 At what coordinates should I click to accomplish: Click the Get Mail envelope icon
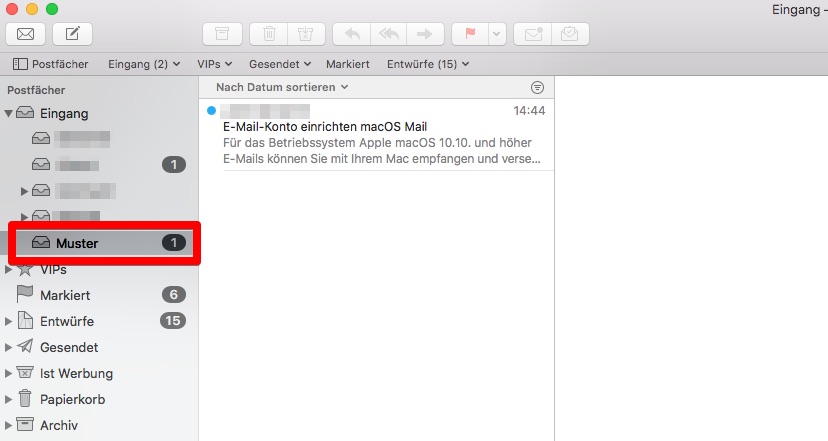[x=26, y=34]
